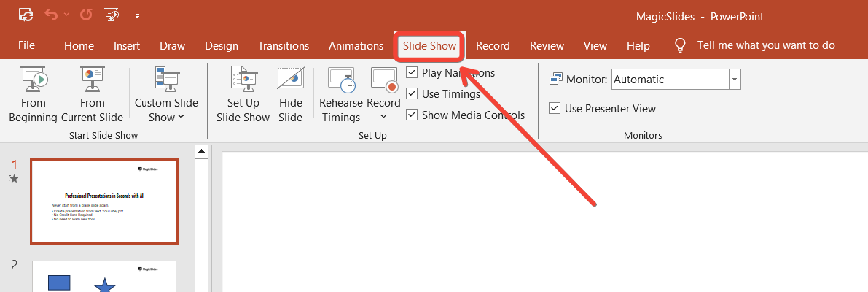This screenshot has width=868, height=292.
Task: Click the slide number 1 label
Action: click(15, 164)
